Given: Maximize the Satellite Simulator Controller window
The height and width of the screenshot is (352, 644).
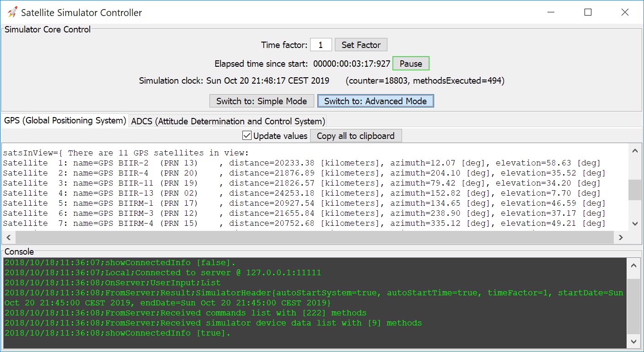Looking at the screenshot, I should (x=588, y=12).
